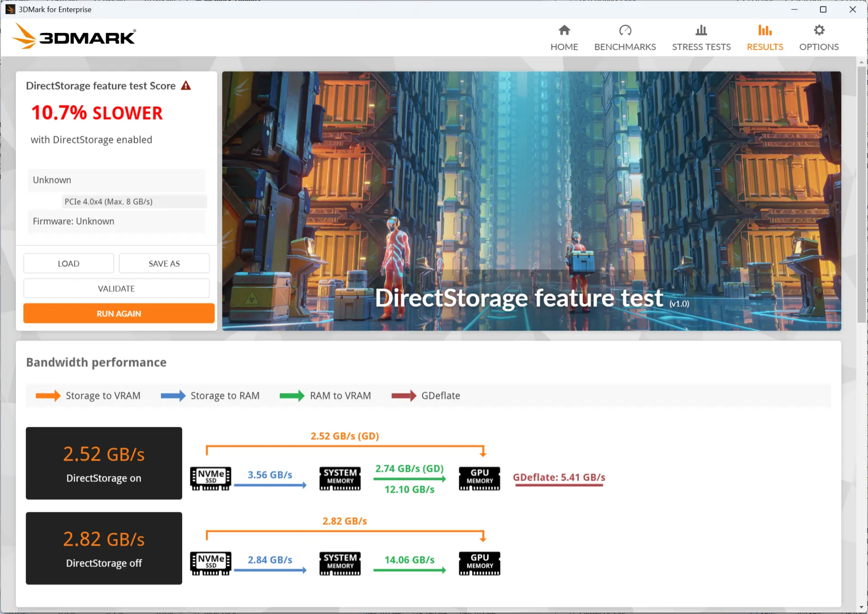
Task: Click the 3DMark logo
Action: point(75,36)
